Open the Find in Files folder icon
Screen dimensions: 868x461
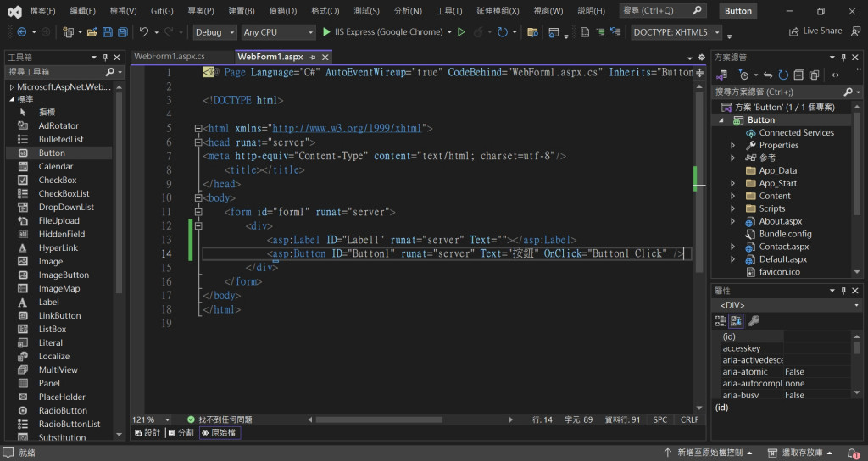point(532,32)
